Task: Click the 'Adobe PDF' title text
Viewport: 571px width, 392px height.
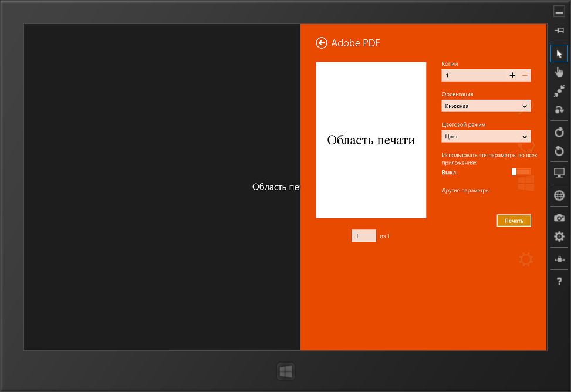Action: click(x=356, y=43)
